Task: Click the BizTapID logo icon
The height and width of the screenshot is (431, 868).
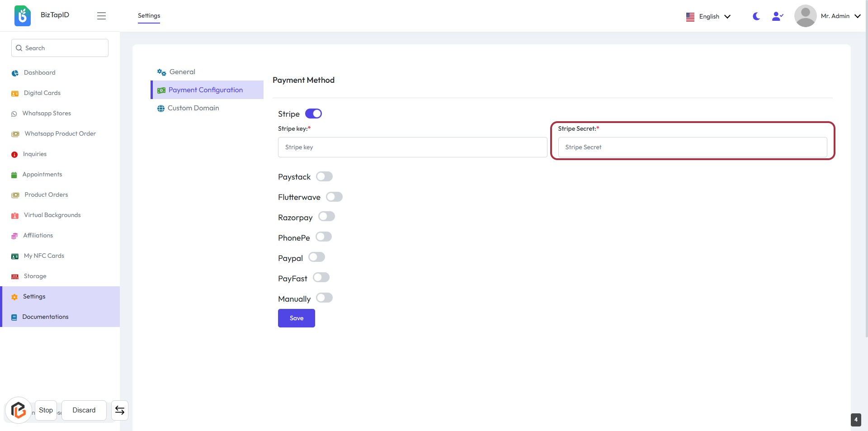Action: 22,16
